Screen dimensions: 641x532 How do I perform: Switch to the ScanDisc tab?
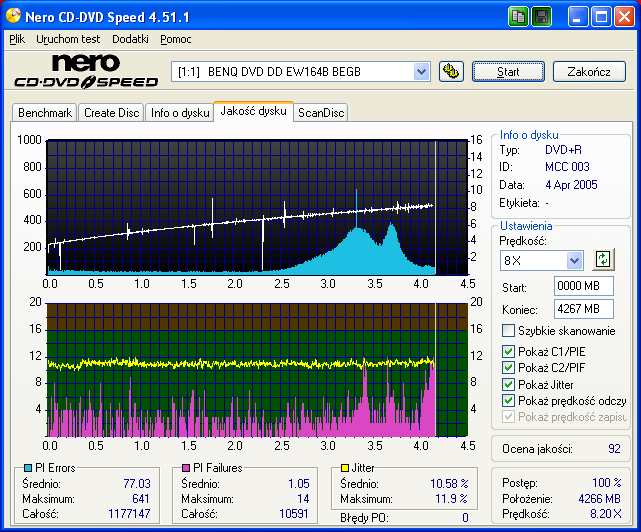click(321, 112)
